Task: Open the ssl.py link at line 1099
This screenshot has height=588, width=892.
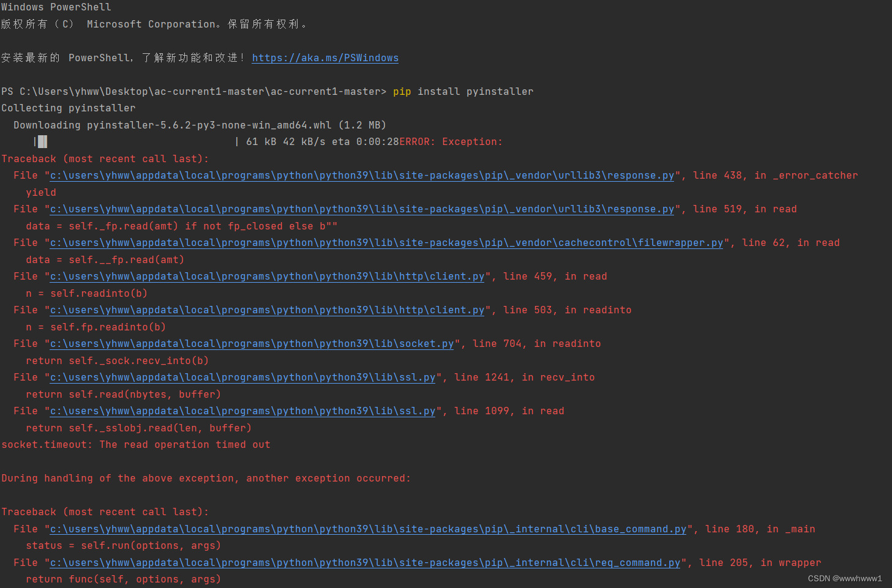Action: click(x=242, y=411)
